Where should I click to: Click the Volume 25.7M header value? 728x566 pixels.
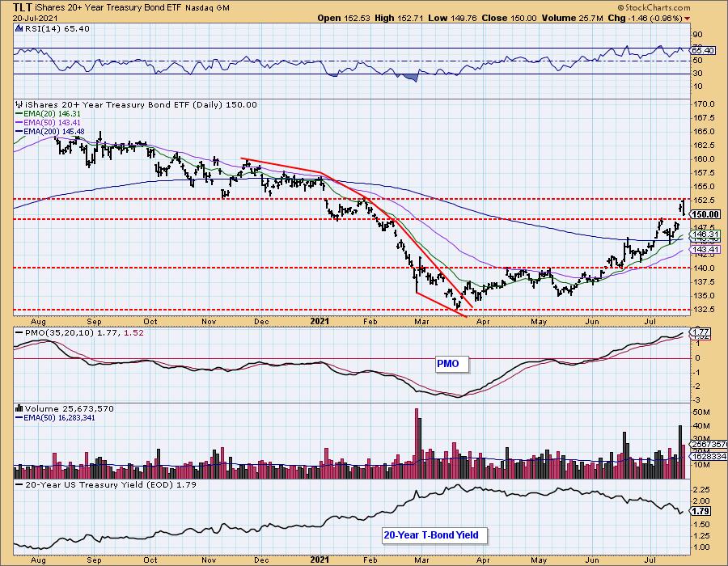tap(572, 18)
